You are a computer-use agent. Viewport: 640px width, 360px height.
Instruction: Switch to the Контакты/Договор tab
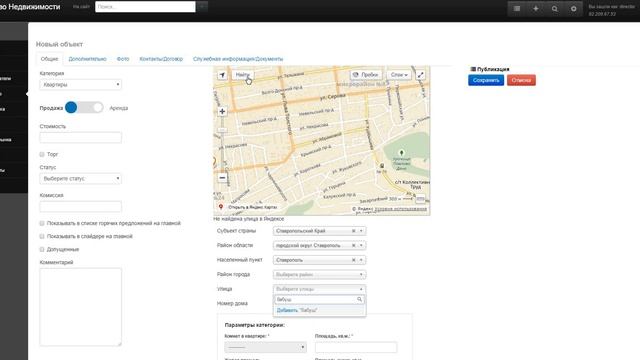161,59
